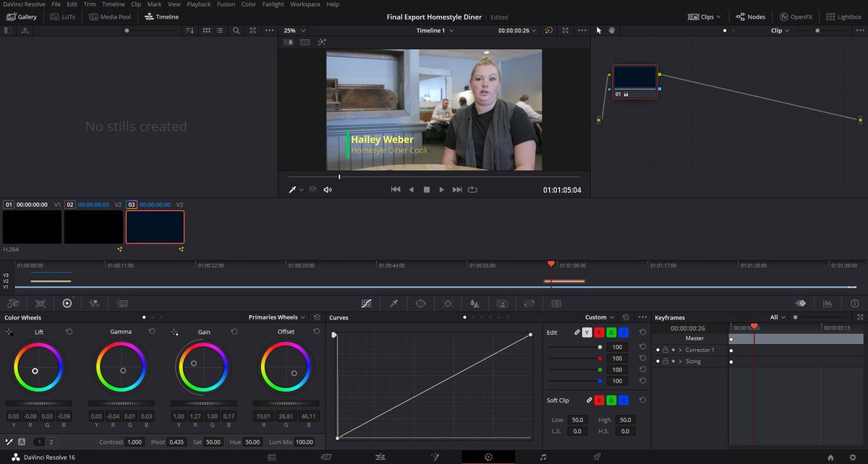
Task: Select the Tracker palette icon
Action: [448, 303]
